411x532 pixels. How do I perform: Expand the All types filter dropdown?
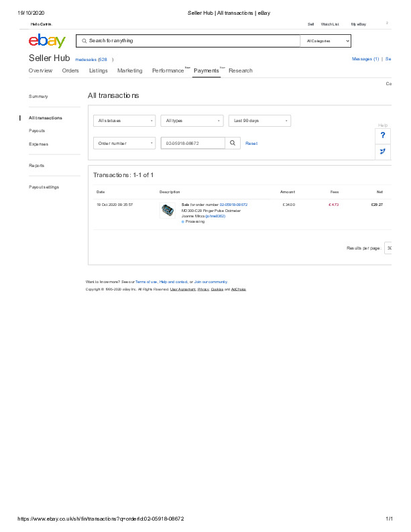192,121
